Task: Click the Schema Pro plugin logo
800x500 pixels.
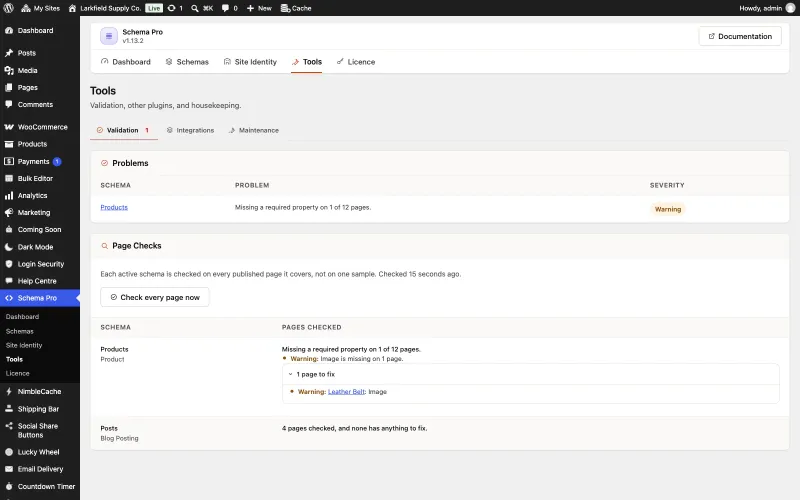Action: coord(109,36)
